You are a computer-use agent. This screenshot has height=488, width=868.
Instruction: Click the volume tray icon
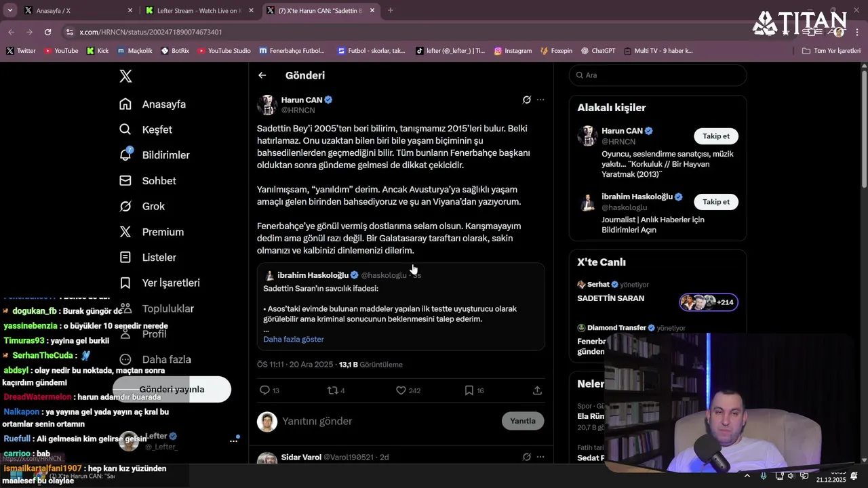click(x=791, y=476)
